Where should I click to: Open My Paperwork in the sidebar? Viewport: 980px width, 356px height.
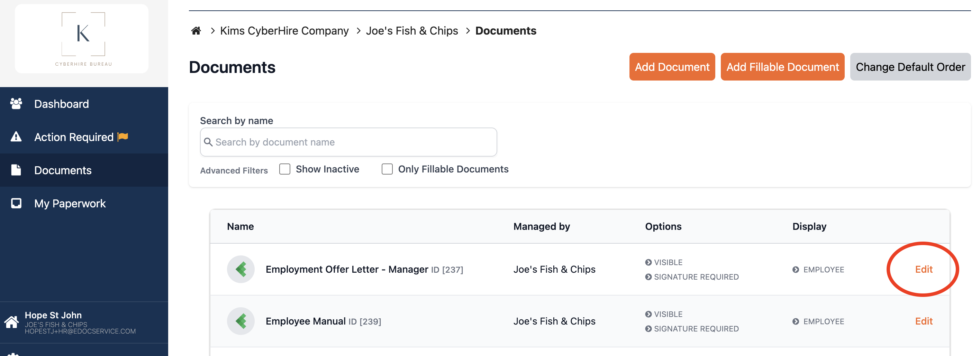[84, 203]
